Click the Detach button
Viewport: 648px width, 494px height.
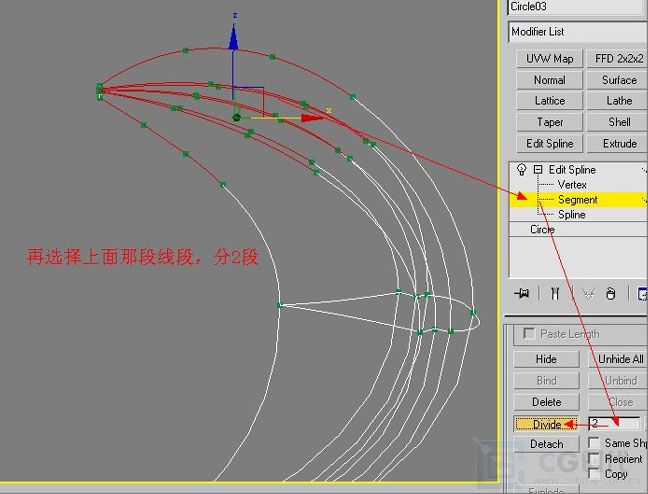[546, 444]
